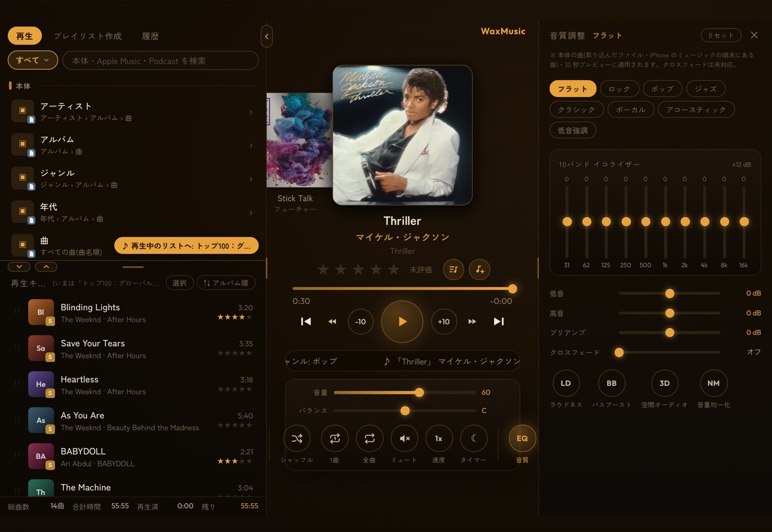Screen dimensions: 772x532
Task: Click the fast-forward icon
Action: (472, 321)
